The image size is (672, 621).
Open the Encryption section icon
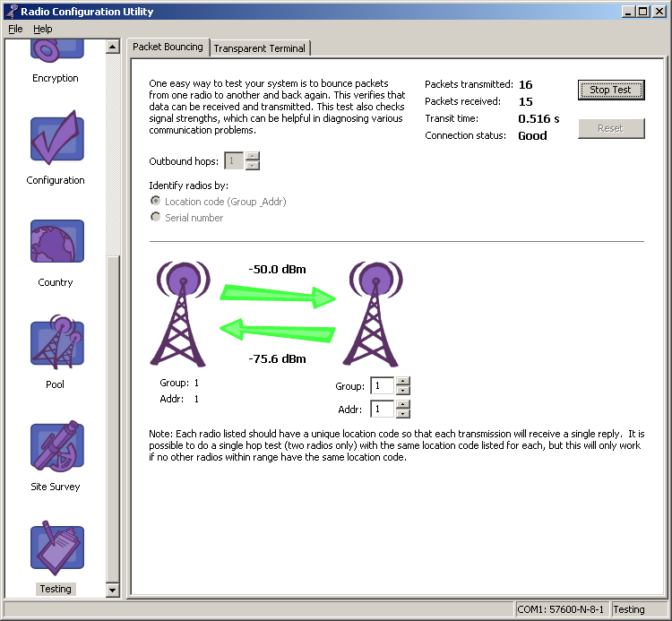point(57,49)
